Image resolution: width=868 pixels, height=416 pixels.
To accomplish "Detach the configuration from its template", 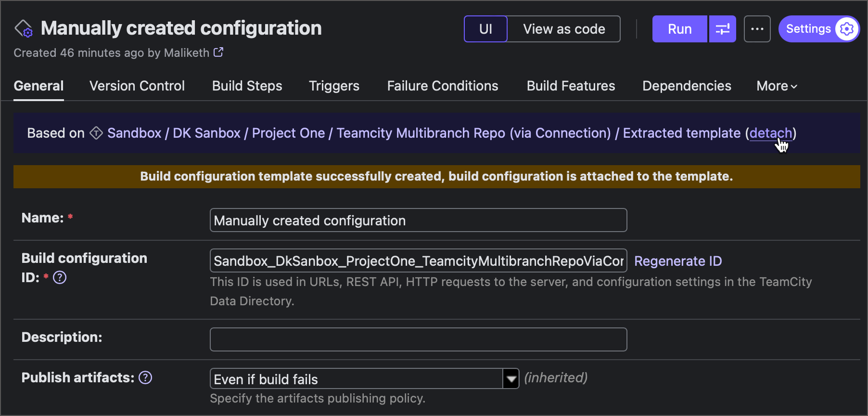I will [770, 133].
